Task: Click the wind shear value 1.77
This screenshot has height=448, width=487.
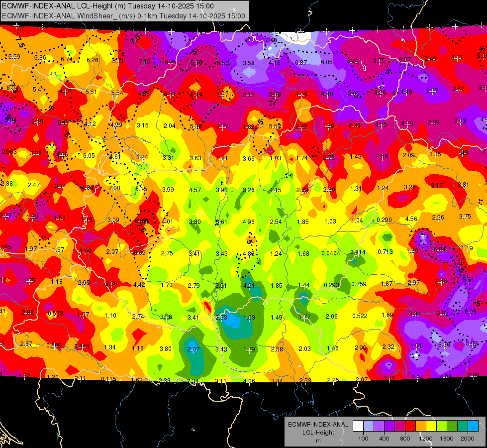Action: [304, 317]
